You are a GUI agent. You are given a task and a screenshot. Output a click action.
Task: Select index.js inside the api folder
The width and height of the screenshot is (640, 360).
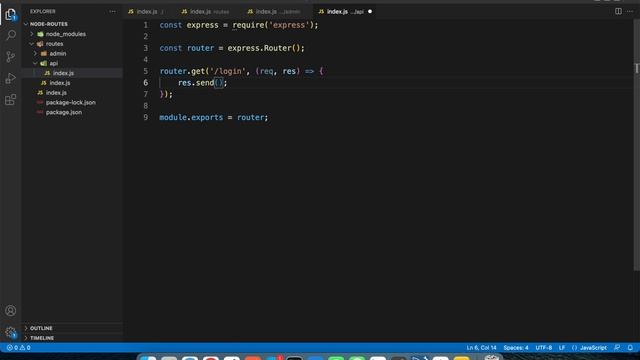click(x=63, y=73)
